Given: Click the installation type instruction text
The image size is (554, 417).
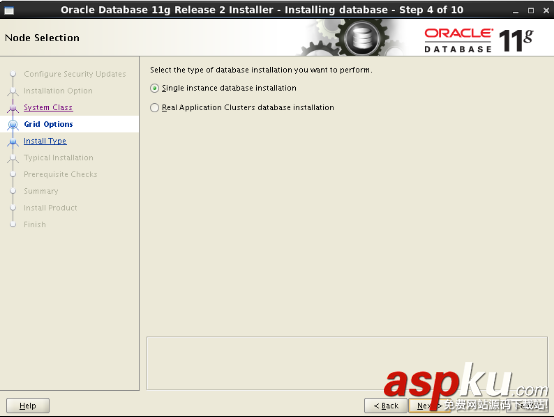Looking at the screenshot, I should click(261, 70).
